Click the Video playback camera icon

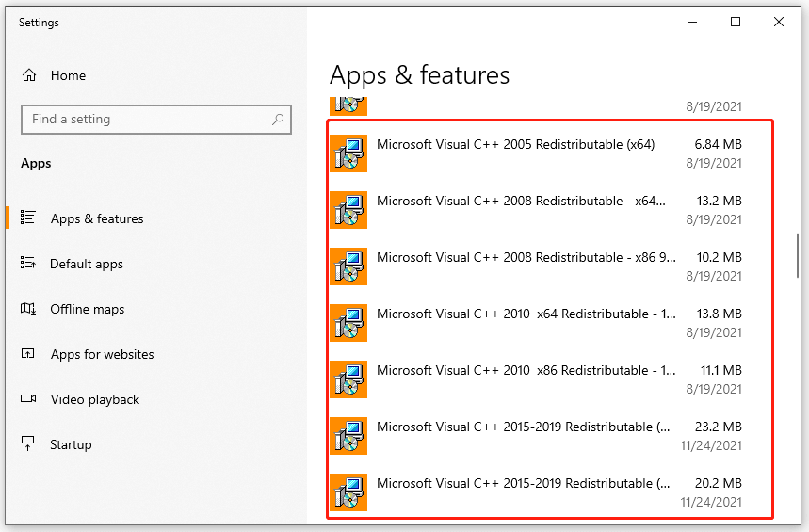pos(28,399)
